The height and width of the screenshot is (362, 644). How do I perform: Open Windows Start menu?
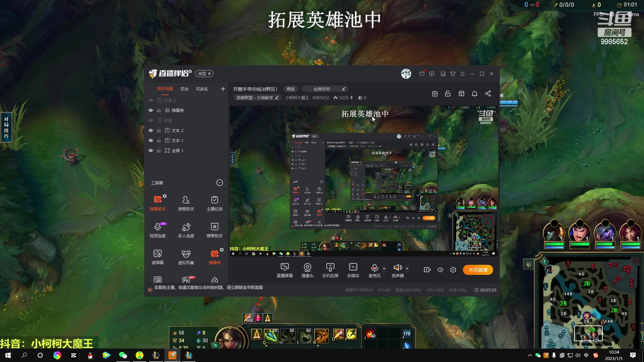(x=8, y=355)
